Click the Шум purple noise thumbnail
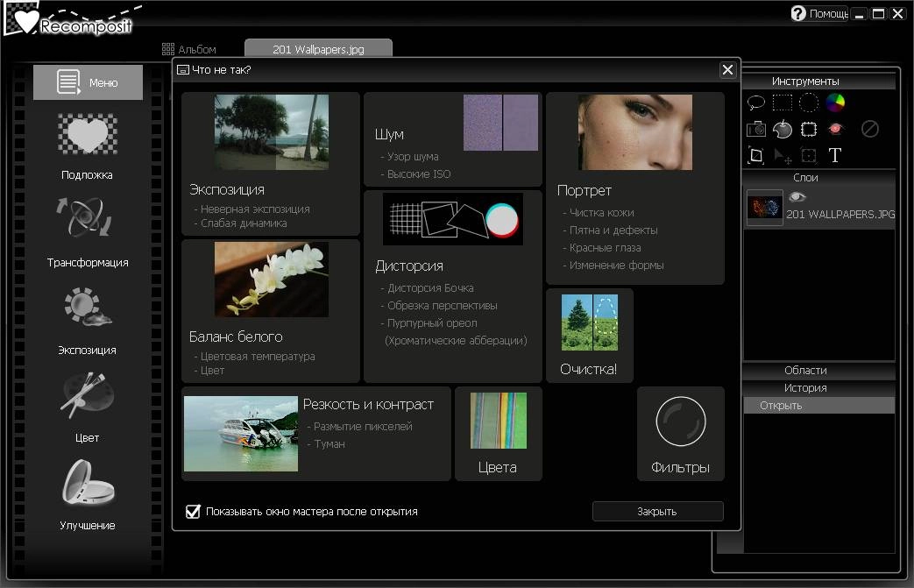Viewport: 914px width, 588px height. (x=500, y=123)
